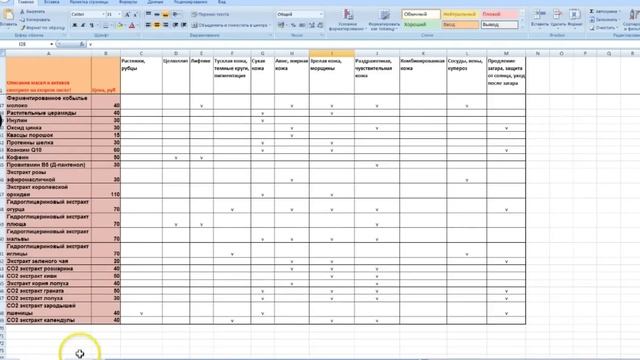This screenshot has height=360, width=640.
Task: Apply the Обычный cell style
Action: pyautogui.click(x=421, y=14)
